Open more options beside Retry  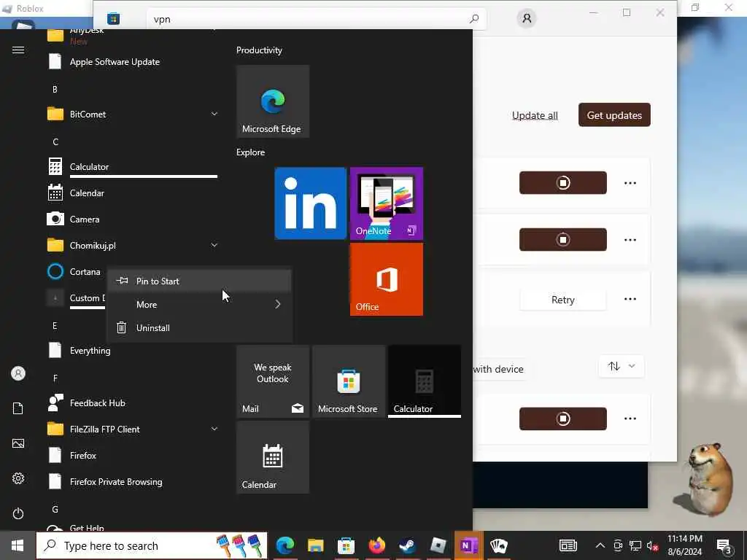[630, 299]
